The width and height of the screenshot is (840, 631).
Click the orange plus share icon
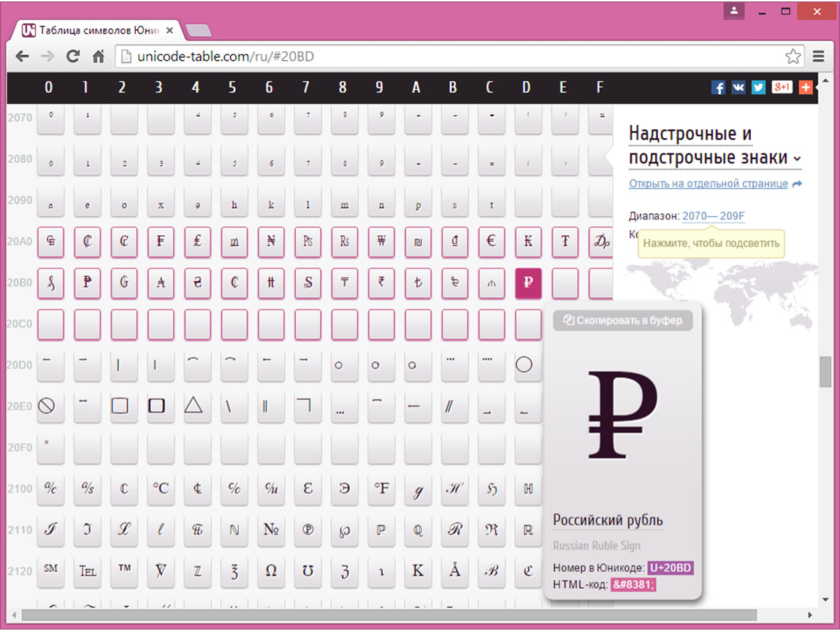[805, 88]
